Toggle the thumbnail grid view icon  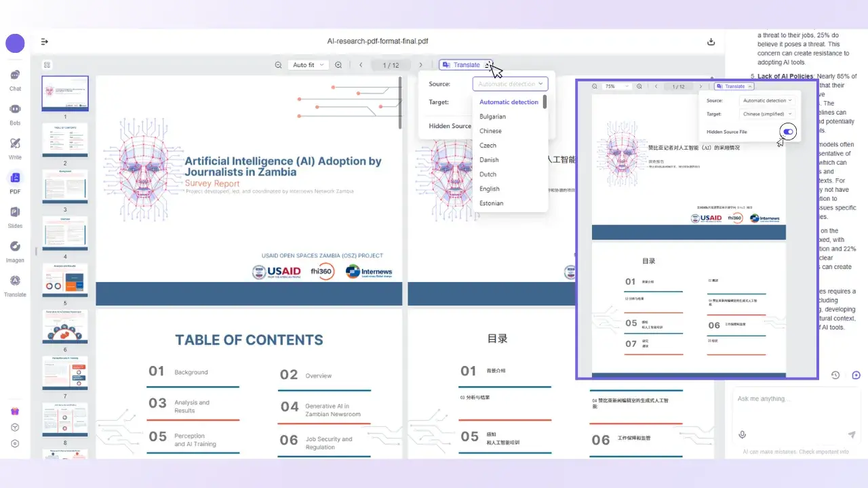click(x=47, y=65)
